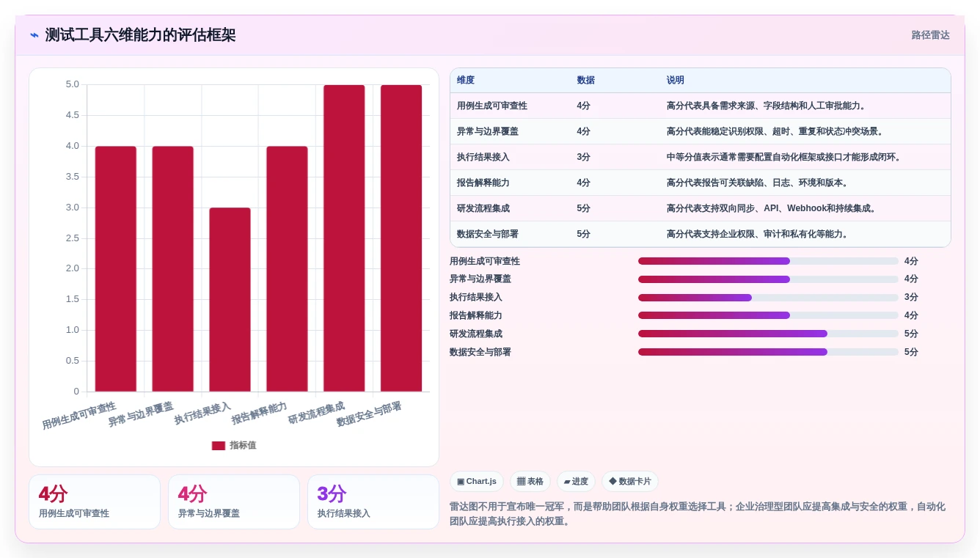Select the 数据安全与部署 table row name
980x558 pixels.
click(488, 234)
